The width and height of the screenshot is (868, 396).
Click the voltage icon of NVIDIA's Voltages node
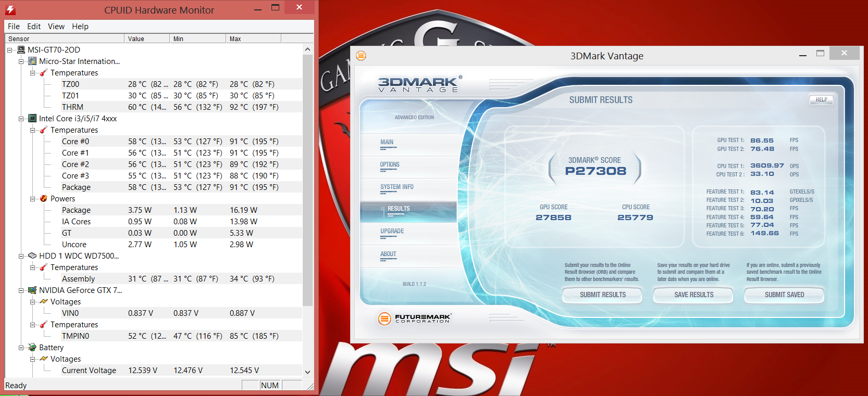tap(44, 302)
